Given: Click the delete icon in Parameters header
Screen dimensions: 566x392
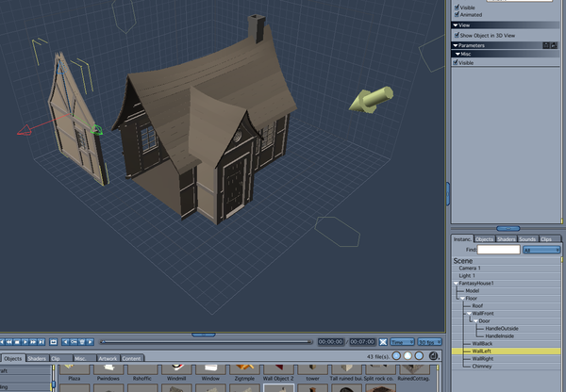Looking at the screenshot, I should point(546,45).
